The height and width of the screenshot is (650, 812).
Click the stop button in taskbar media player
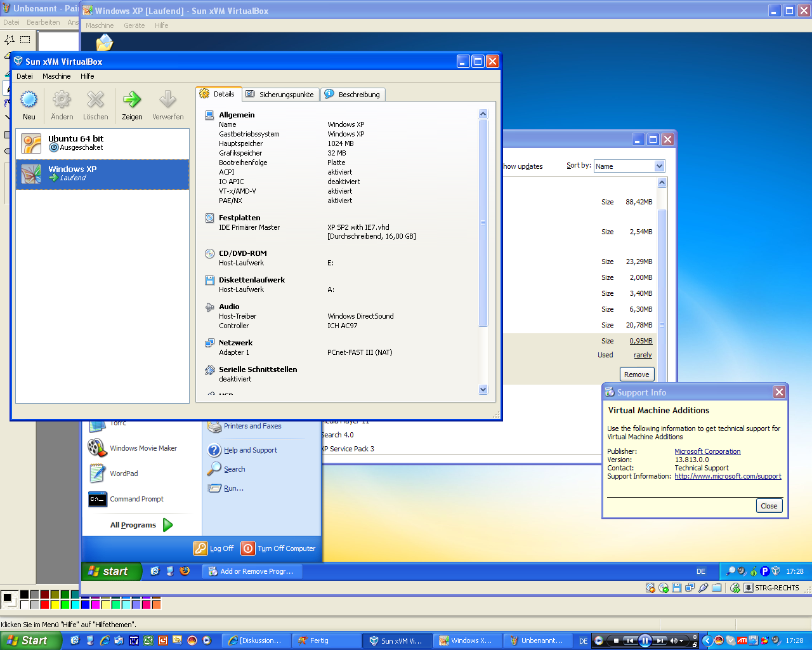click(615, 640)
